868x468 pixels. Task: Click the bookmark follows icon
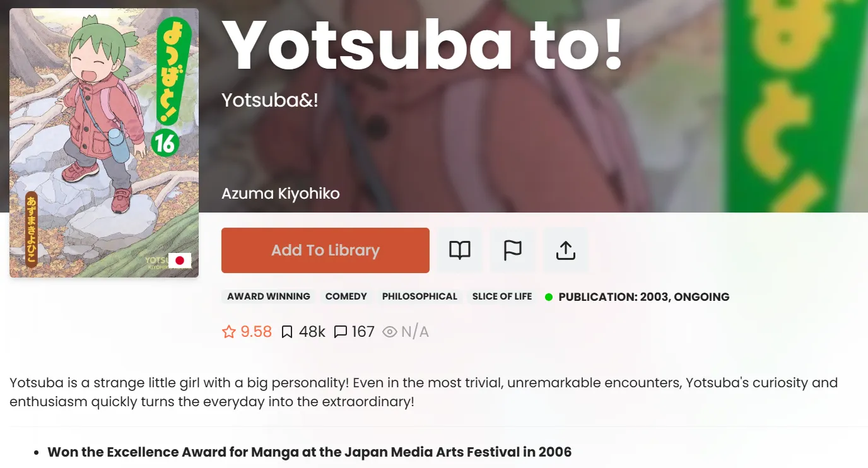(287, 332)
